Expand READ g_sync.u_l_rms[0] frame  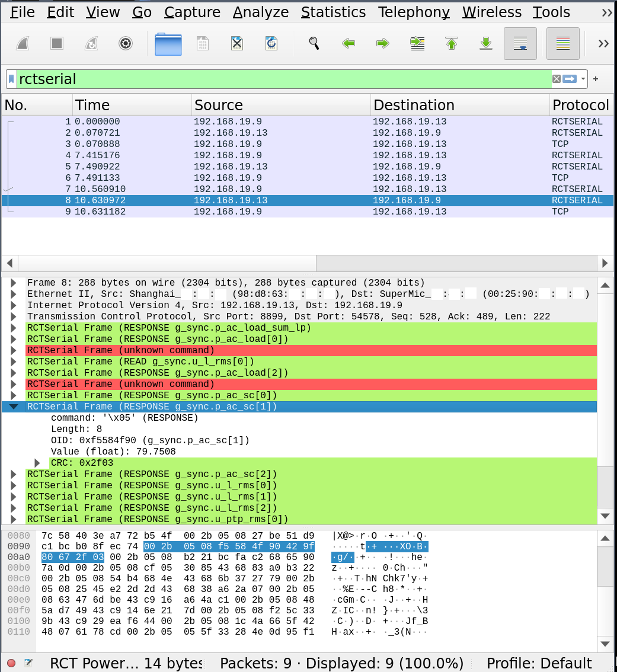coord(13,361)
